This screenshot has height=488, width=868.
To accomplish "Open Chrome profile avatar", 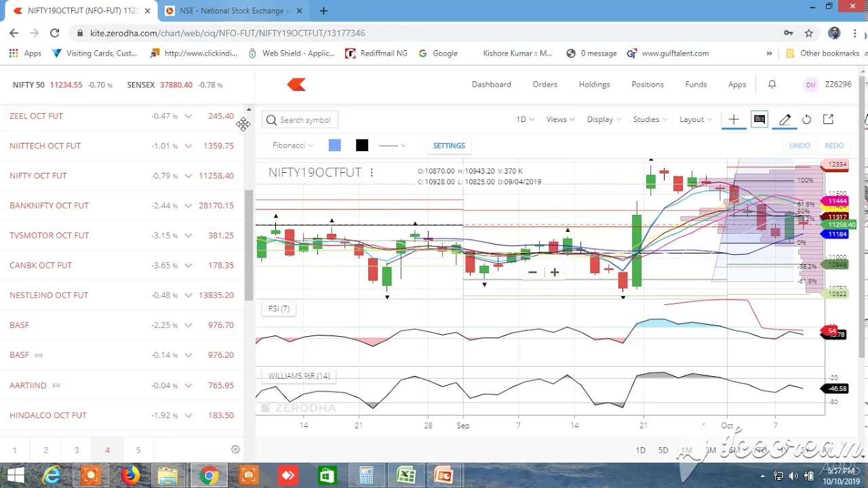I will (x=834, y=33).
